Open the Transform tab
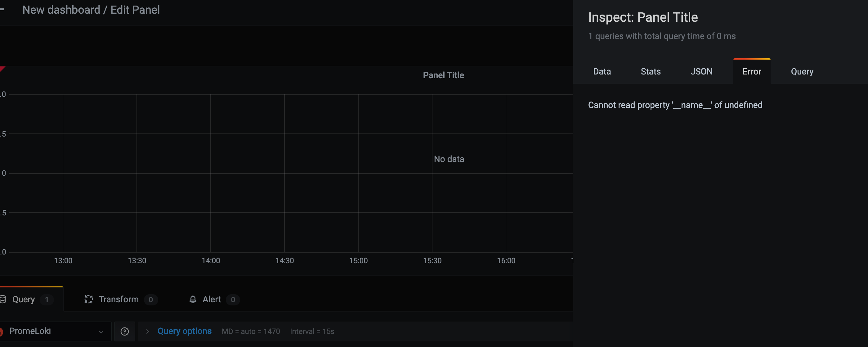 [x=121, y=299]
